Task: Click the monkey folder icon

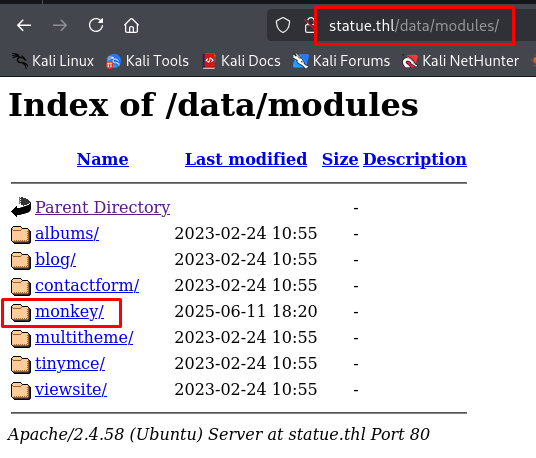Action: [21, 313]
